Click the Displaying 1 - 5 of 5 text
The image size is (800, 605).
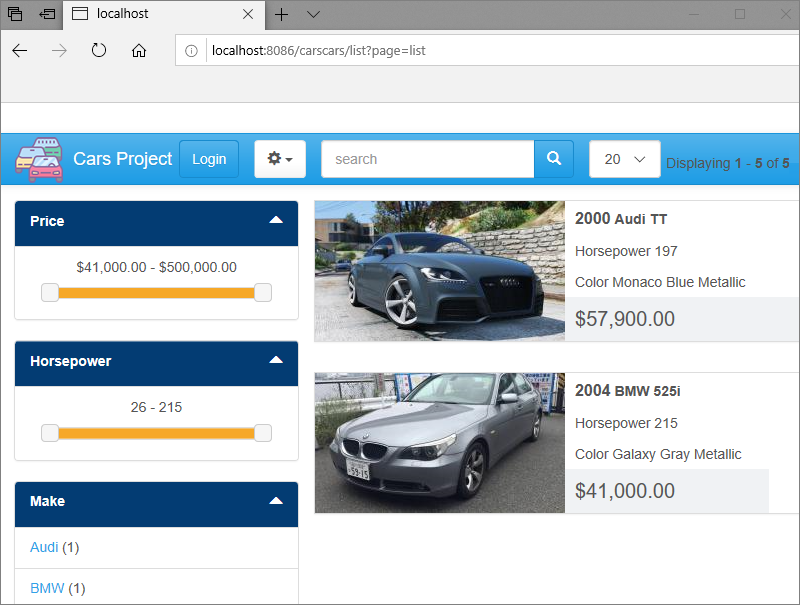click(728, 163)
